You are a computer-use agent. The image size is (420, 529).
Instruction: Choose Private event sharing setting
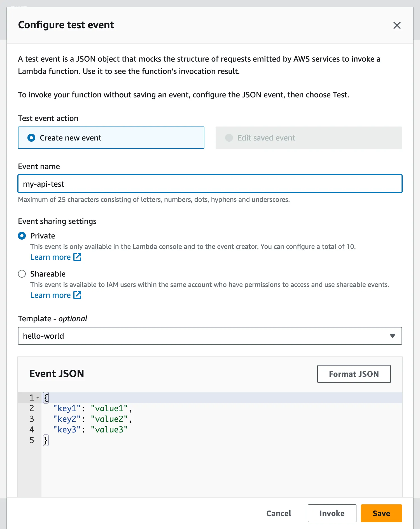(22, 236)
